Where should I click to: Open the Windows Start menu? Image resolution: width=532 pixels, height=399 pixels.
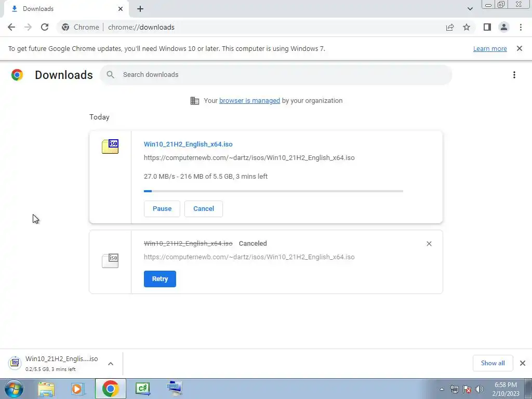[x=14, y=389]
